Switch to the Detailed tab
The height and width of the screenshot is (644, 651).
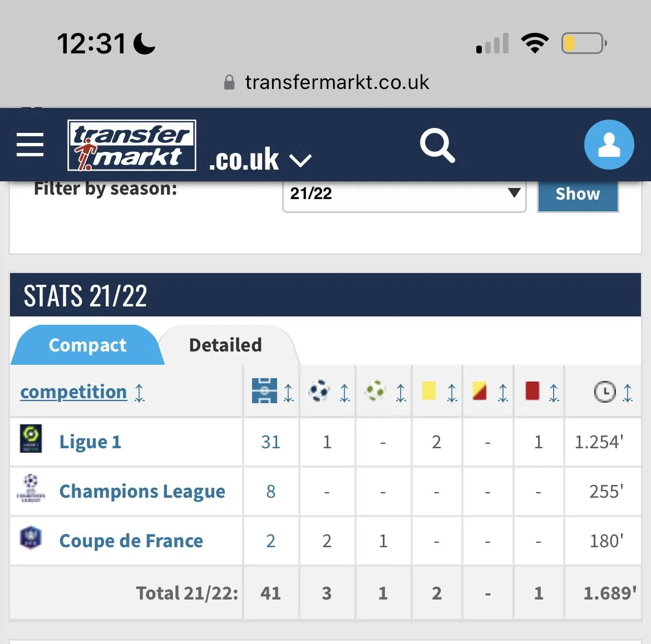click(225, 345)
